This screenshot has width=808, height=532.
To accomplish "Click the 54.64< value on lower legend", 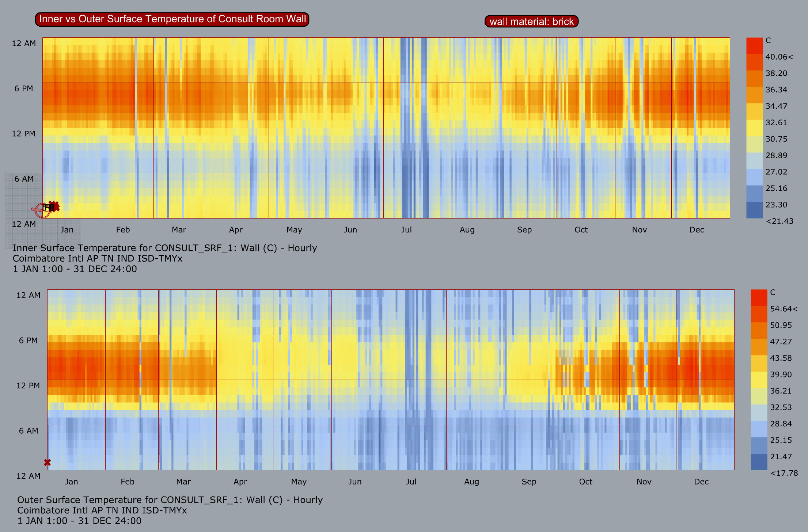I will [784, 309].
